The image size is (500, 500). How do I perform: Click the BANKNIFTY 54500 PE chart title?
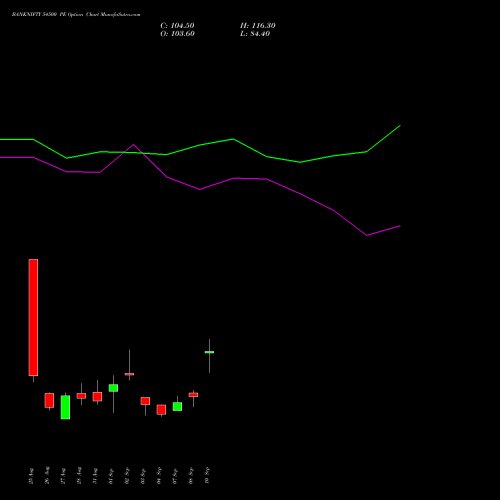coord(76,14)
